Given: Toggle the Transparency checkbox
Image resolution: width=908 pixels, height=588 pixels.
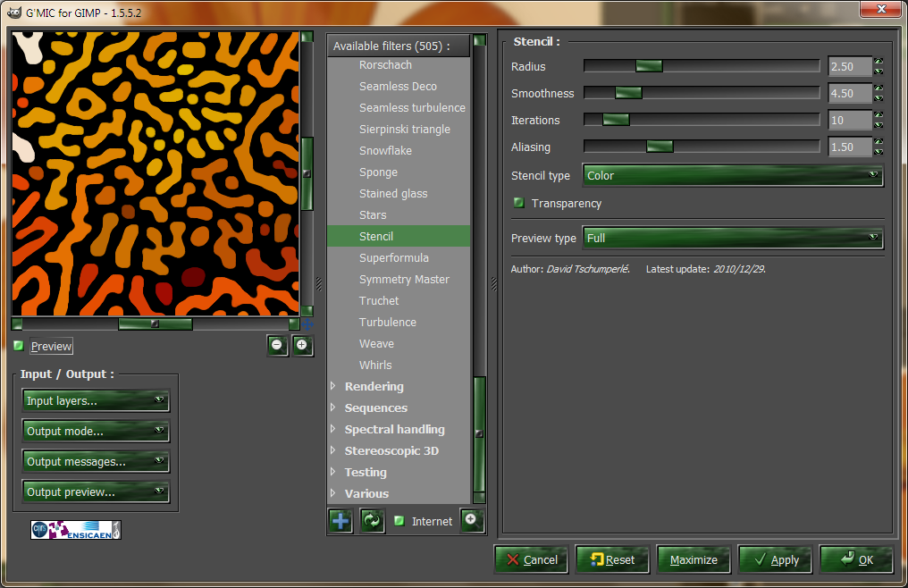Looking at the screenshot, I should [x=519, y=203].
